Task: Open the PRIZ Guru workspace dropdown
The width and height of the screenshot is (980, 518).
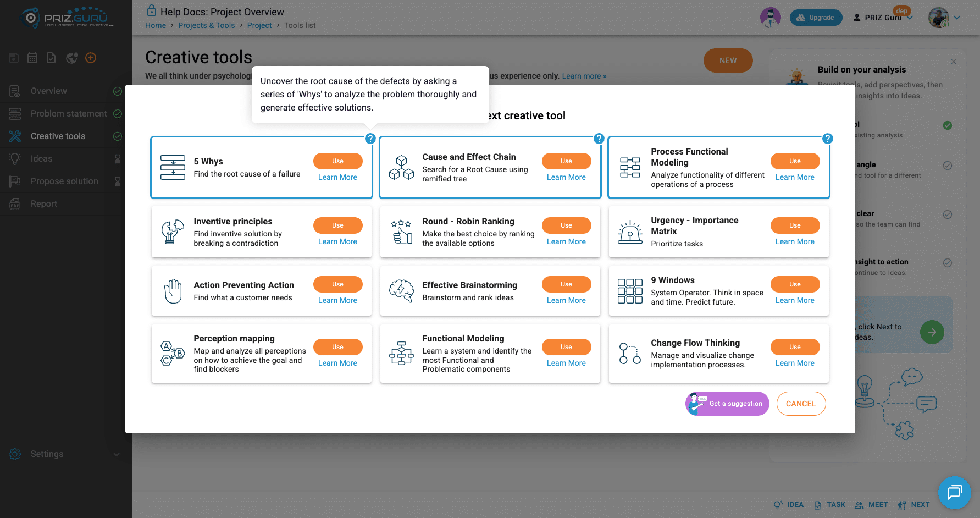Action: (x=883, y=18)
